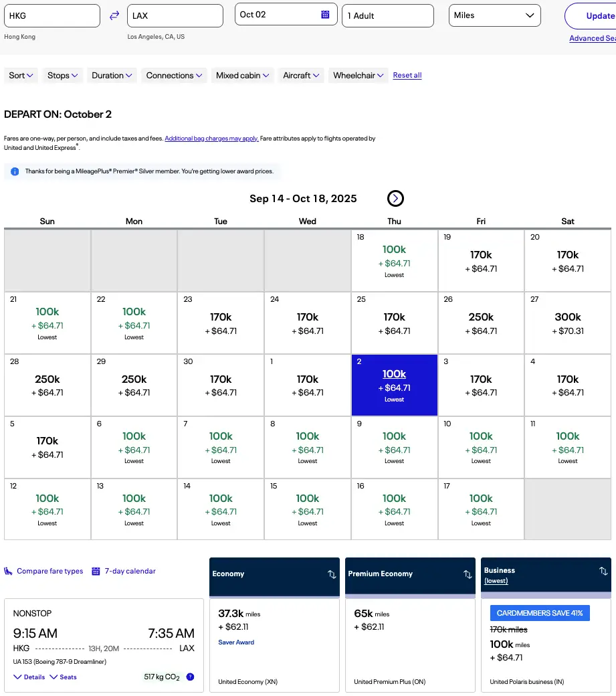616x696 pixels.
Task: Open the Sort filter dropdown
Action: point(21,76)
